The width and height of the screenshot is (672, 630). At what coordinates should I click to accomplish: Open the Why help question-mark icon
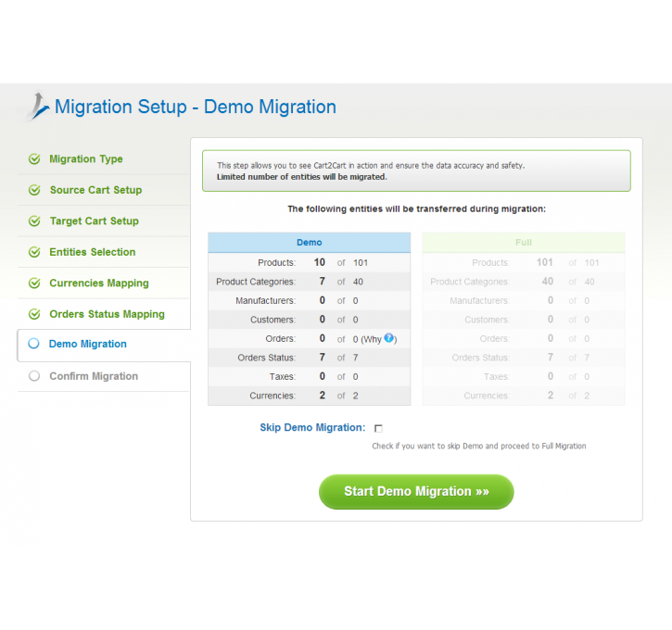(x=388, y=338)
